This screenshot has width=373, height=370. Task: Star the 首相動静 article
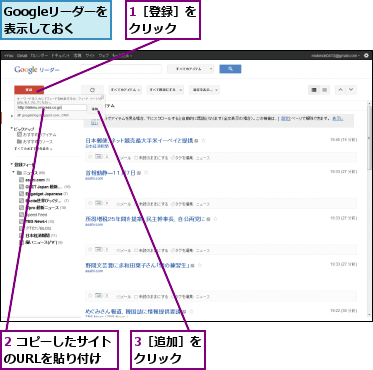146,173
